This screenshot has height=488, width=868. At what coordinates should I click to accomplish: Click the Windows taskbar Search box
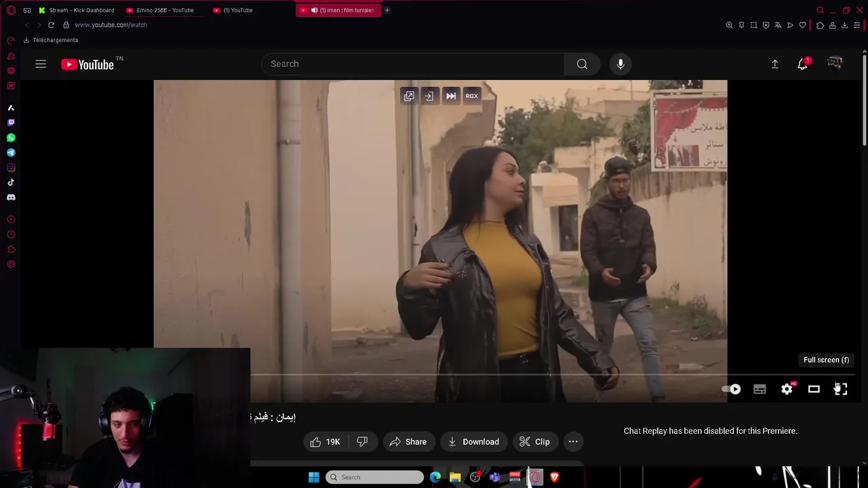(374, 477)
